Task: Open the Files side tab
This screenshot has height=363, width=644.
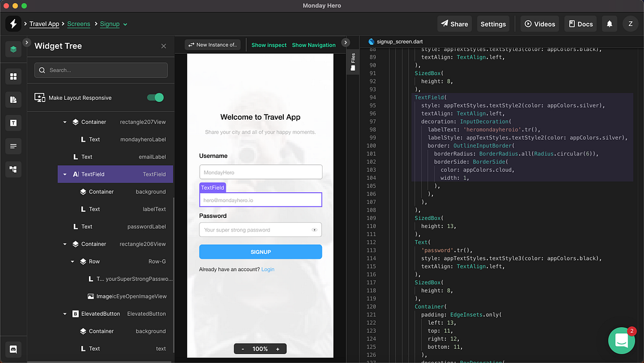Action: (353, 62)
